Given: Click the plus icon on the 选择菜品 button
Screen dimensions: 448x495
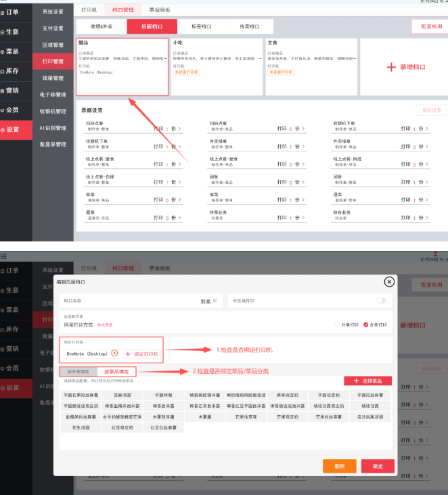Looking at the screenshot, I should 356,381.
